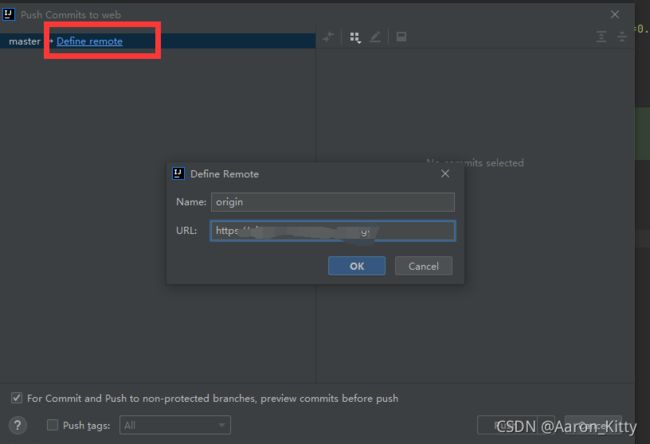
Task: Click the Expand All icon
Action: 601,37
